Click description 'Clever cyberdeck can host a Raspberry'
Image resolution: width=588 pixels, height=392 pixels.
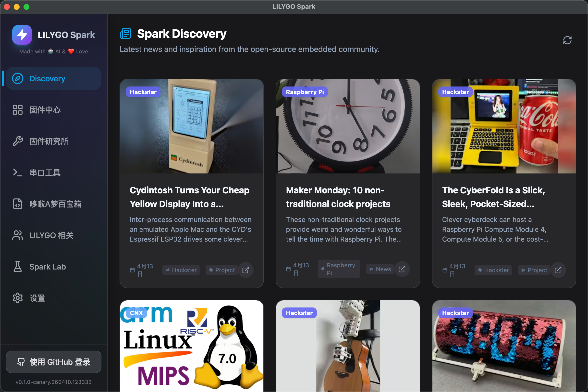point(495,229)
